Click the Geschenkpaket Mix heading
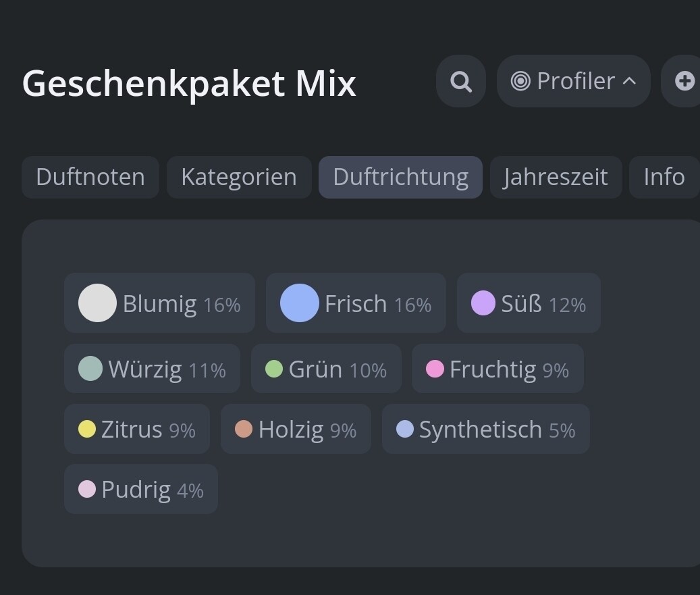 (189, 84)
